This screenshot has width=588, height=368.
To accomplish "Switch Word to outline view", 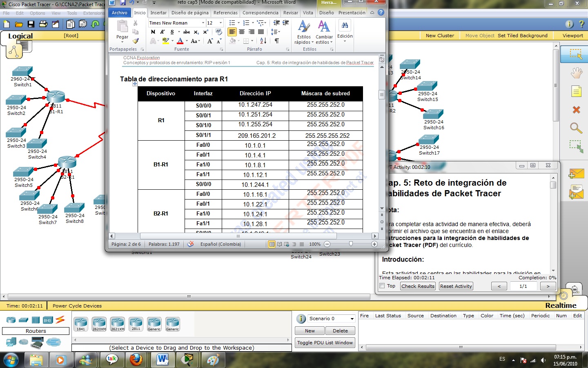I will point(294,244).
